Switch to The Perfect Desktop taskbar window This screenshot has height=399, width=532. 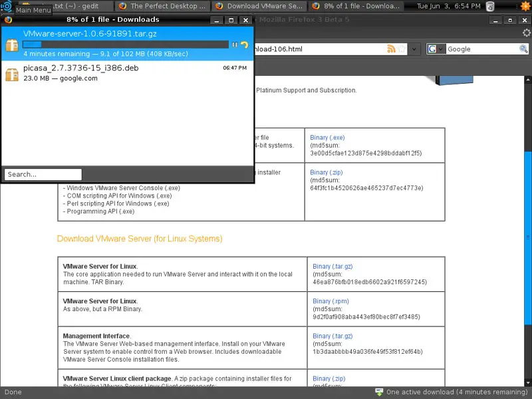tap(162, 6)
